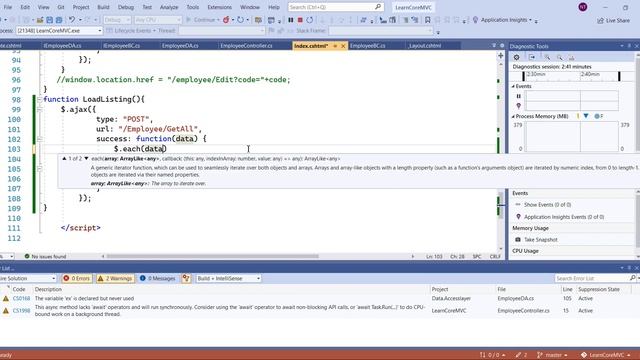
Task: Collapse the LoadListing function outline
Action: click(40, 99)
